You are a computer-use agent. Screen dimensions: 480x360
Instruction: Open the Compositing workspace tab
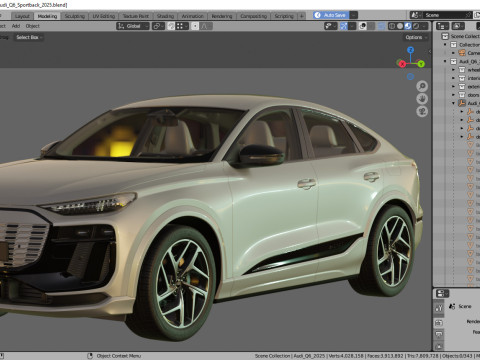pyautogui.click(x=253, y=16)
